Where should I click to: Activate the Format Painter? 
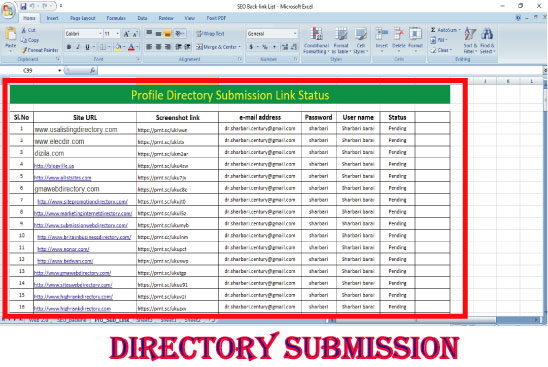click(x=39, y=50)
